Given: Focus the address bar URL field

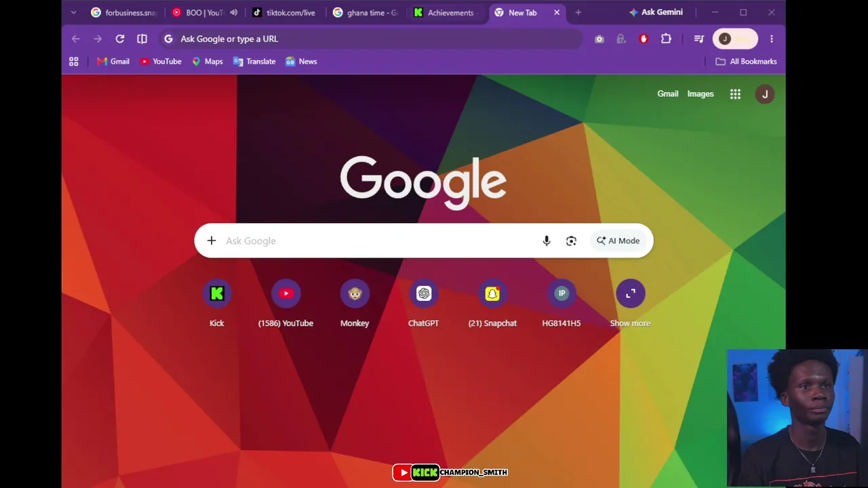Looking at the screenshot, I should (370, 39).
